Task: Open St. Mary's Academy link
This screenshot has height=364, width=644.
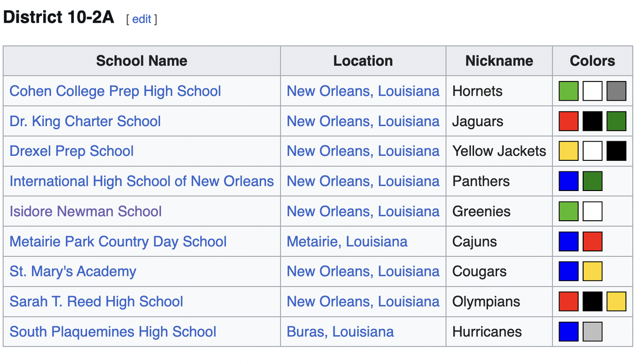Action: coord(73,272)
